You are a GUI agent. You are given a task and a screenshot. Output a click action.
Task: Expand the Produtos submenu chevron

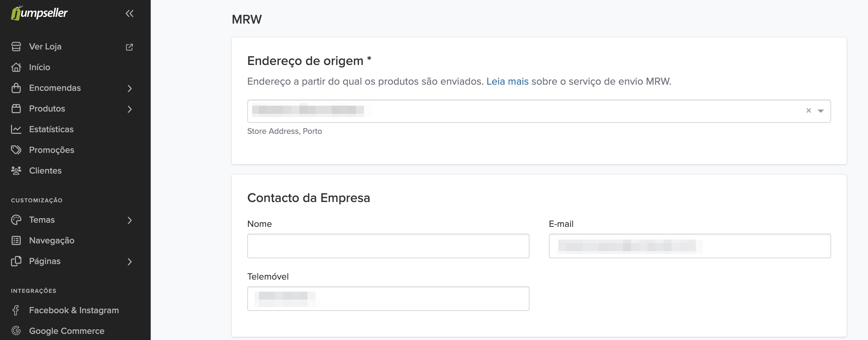pyautogui.click(x=130, y=109)
